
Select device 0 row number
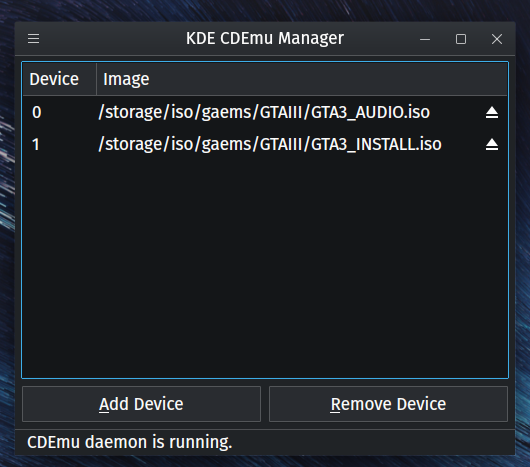tap(37, 112)
